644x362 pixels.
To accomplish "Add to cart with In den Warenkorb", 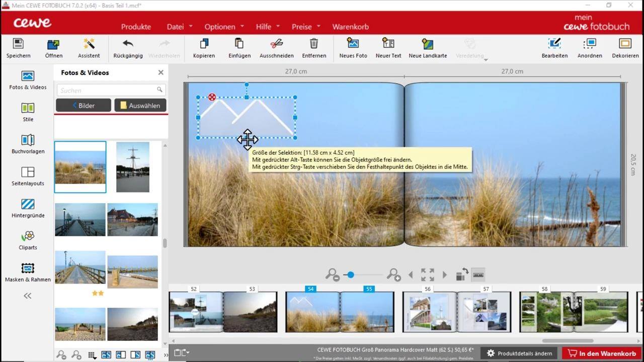I will click(602, 353).
